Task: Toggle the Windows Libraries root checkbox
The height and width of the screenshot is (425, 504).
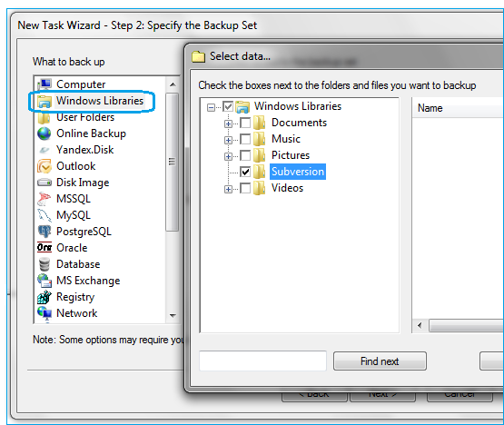Action: pyautogui.click(x=228, y=106)
